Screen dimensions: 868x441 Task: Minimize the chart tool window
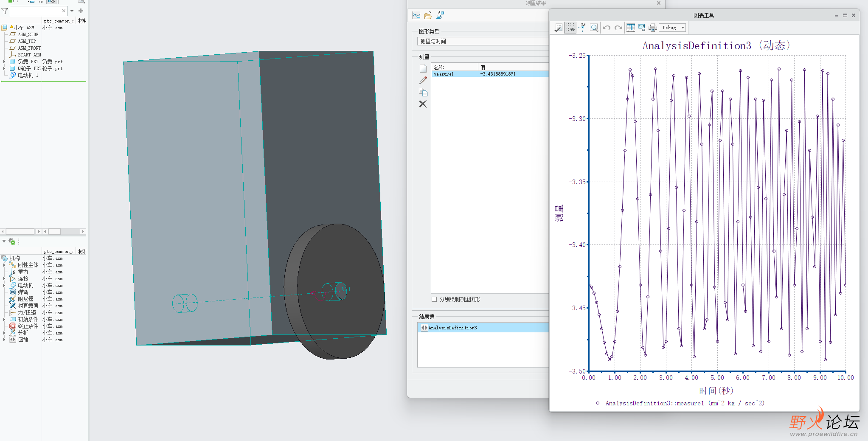pyautogui.click(x=836, y=15)
